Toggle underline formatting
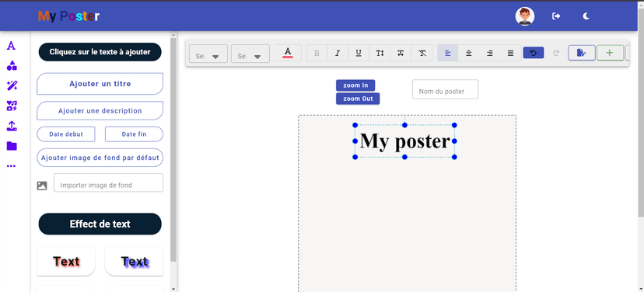Viewport: 644px width, 292px height. coord(359,53)
